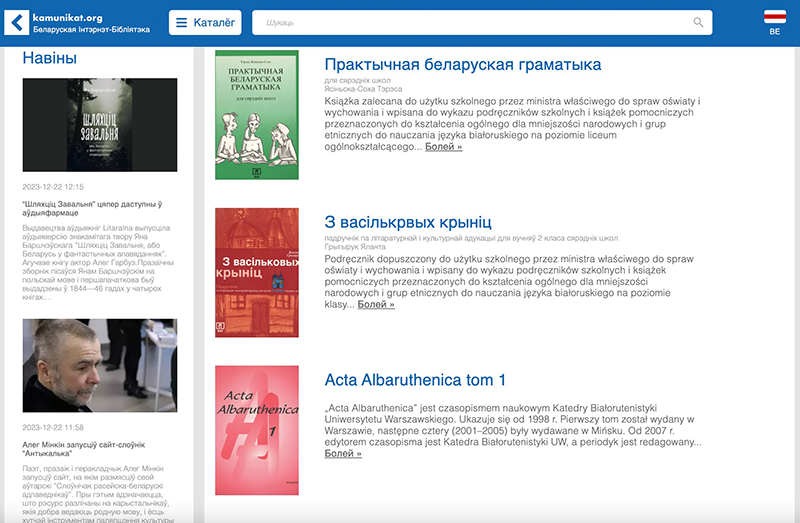Open Практычная беларуская граматыка book title
The image size is (800, 523).
[462, 65]
